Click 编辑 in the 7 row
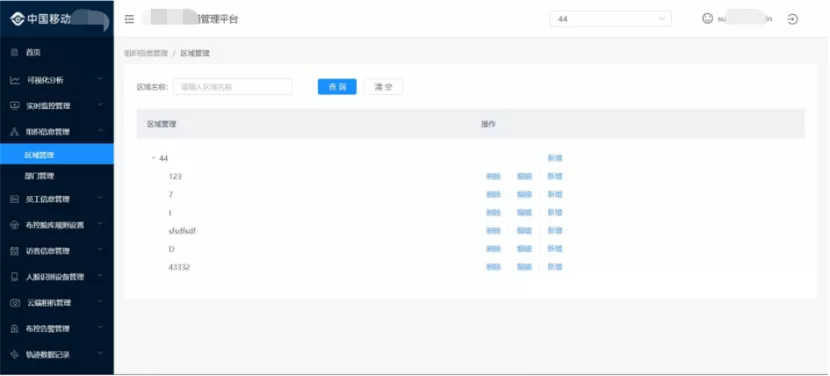 tap(524, 194)
